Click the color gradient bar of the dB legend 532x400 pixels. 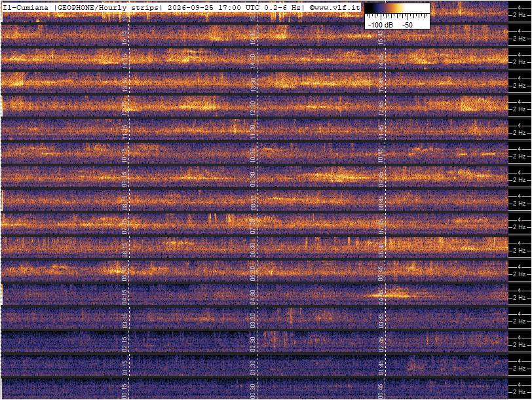click(x=397, y=9)
